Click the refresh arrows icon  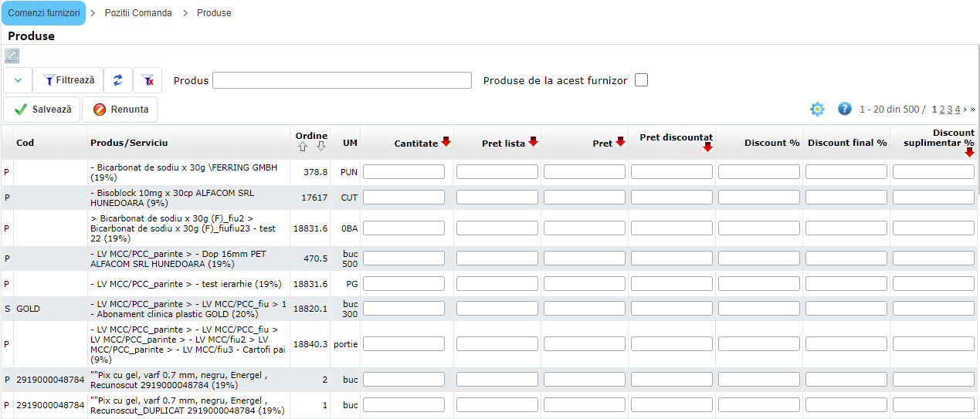point(118,80)
